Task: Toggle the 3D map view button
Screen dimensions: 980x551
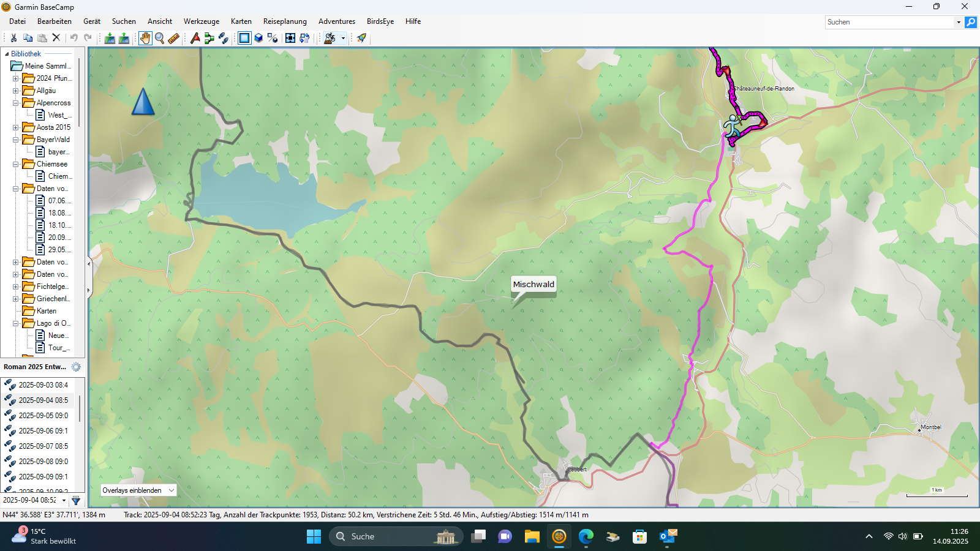Action: [x=258, y=38]
